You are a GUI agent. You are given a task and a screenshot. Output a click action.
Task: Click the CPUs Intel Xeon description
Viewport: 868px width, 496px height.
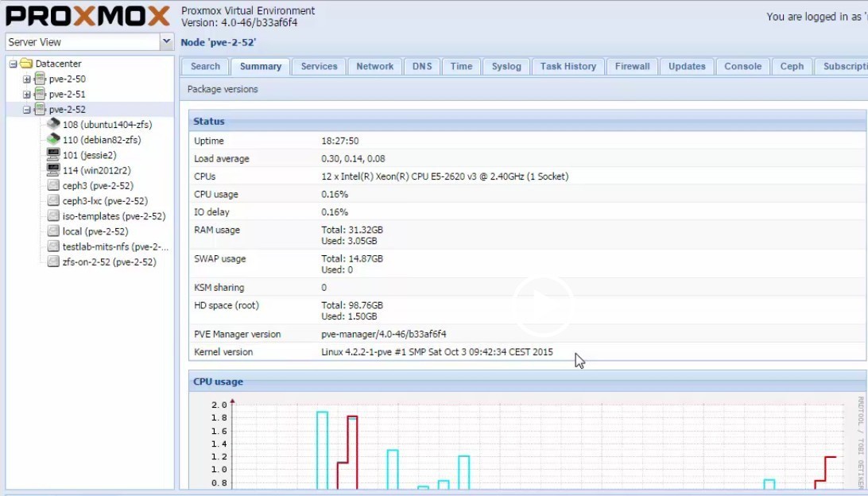(x=444, y=176)
